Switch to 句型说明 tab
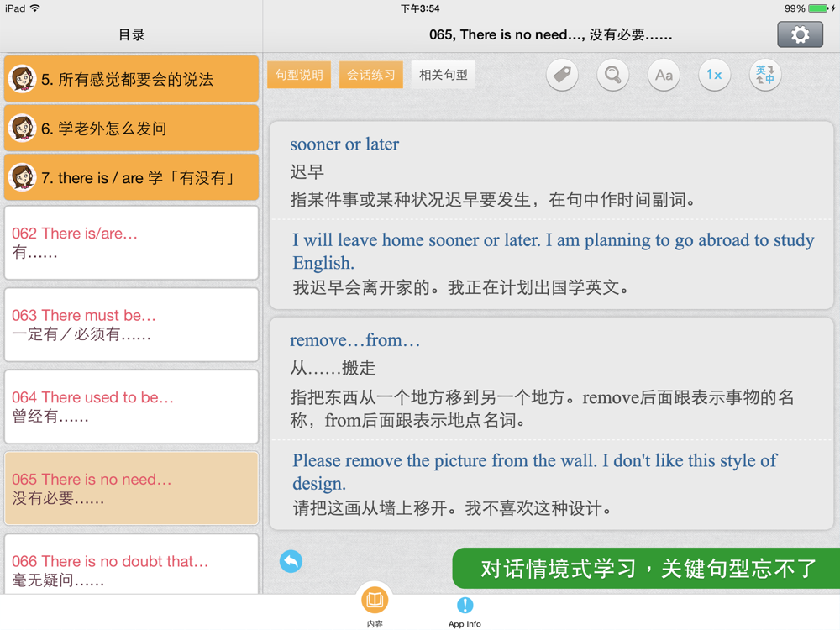Viewport: 840px width, 630px height. click(x=299, y=75)
